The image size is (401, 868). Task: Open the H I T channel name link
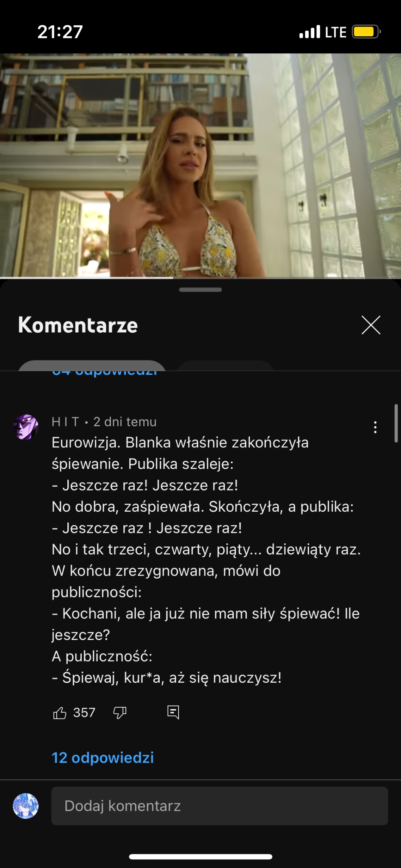click(65, 422)
